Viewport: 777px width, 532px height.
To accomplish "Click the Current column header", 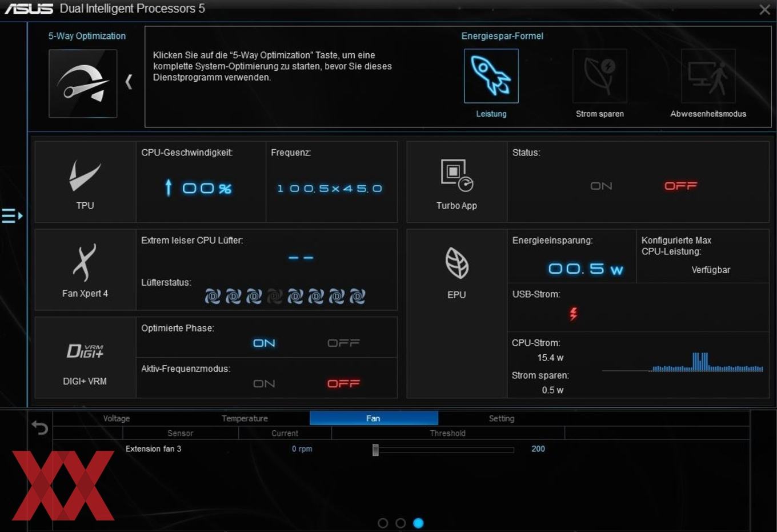I will pyautogui.click(x=285, y=433).
